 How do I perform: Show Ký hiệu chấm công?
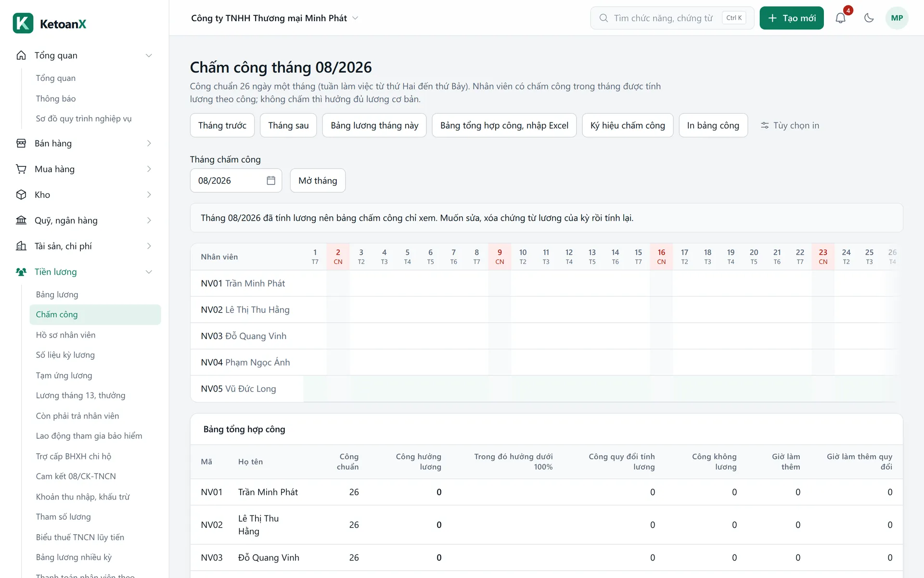(628, 126)
